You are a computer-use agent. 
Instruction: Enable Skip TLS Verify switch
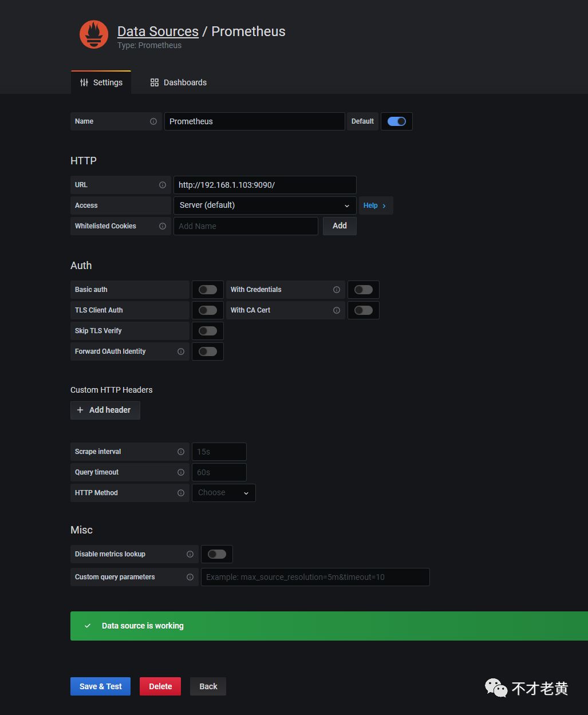[208, 331]
